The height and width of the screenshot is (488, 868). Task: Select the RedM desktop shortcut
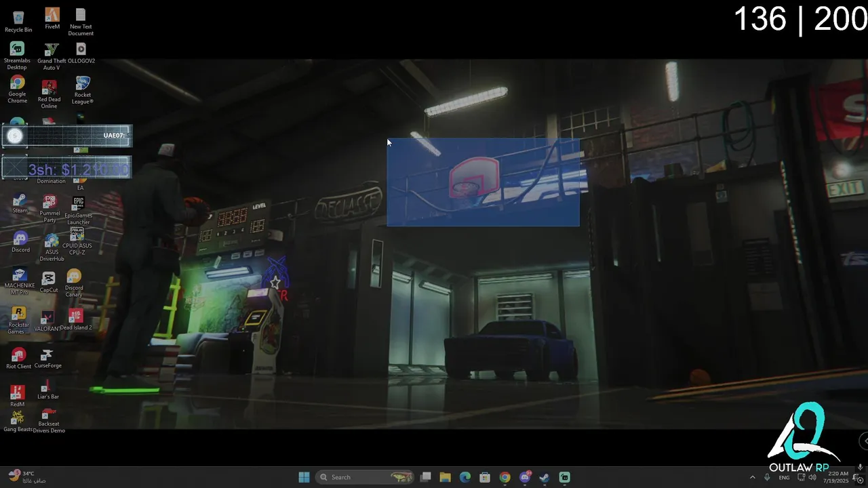17,396
